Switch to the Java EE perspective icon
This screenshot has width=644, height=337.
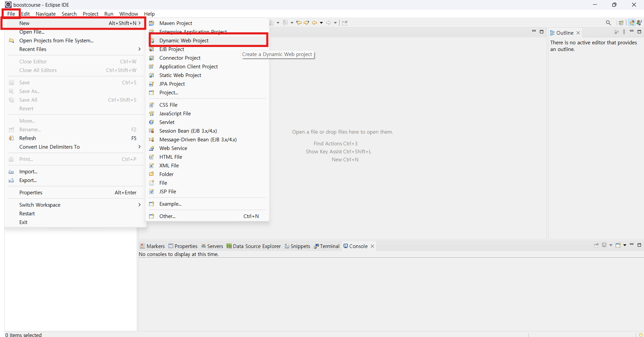coord(632,23)
